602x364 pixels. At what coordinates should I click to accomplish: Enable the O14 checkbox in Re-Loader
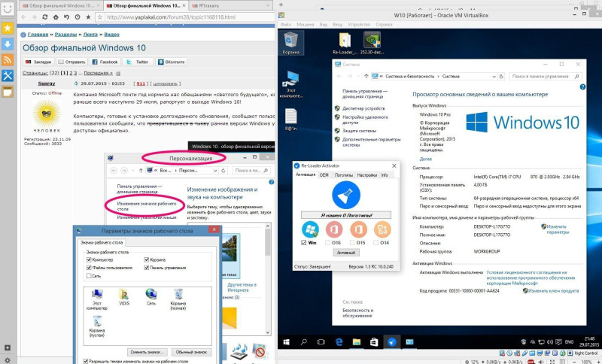375,242
